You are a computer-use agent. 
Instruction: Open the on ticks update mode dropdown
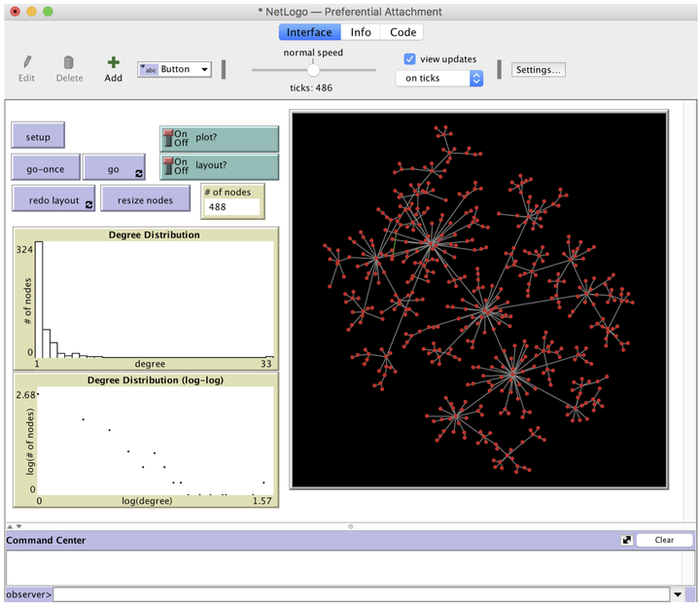pyautogui.click(x=439, y=79)
